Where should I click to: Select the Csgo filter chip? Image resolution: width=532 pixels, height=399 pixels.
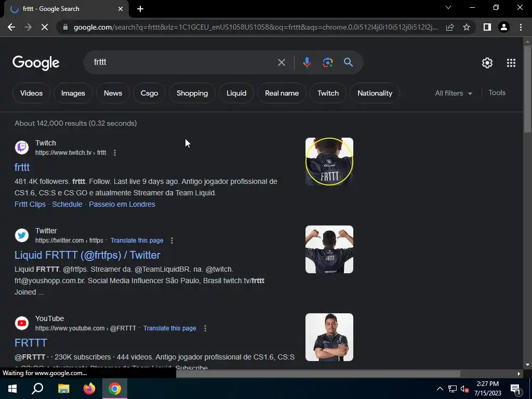coord(149,94)
